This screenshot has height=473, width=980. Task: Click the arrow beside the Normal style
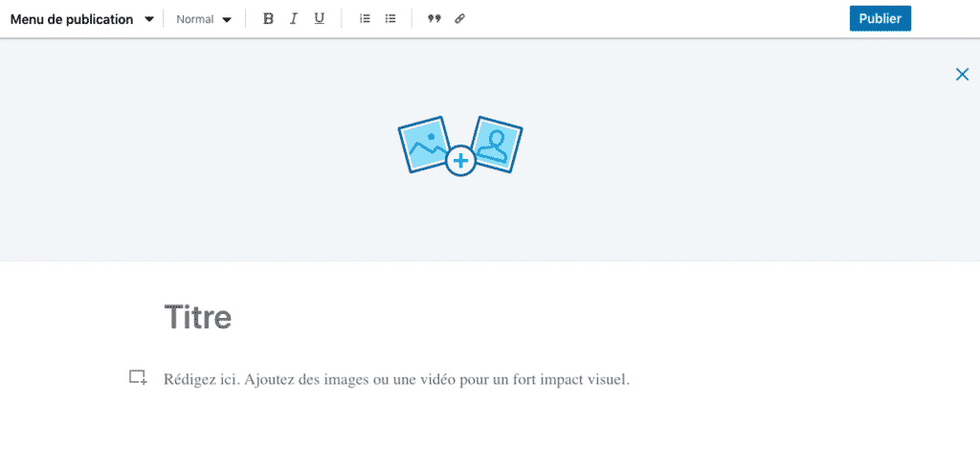pyautogui.click(x=227, y=19)
